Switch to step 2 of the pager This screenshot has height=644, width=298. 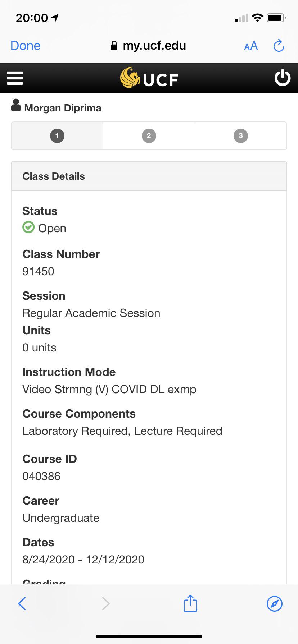point(149,136)
